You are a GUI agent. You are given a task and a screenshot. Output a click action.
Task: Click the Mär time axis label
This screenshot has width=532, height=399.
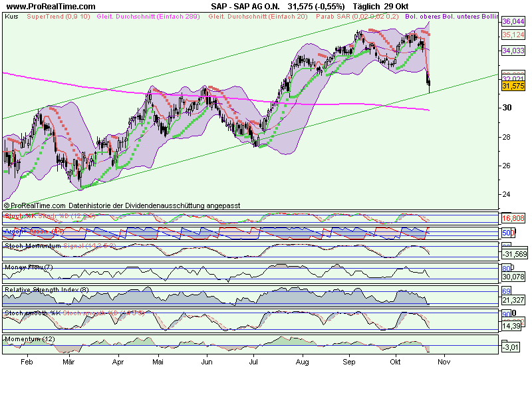[68, 362]
